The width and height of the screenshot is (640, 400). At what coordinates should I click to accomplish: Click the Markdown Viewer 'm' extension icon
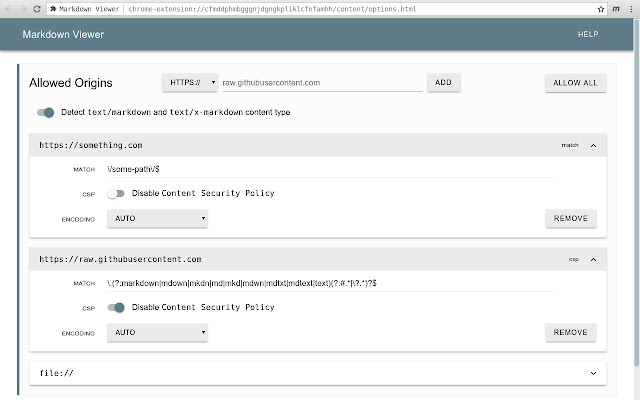pos(616,8)
